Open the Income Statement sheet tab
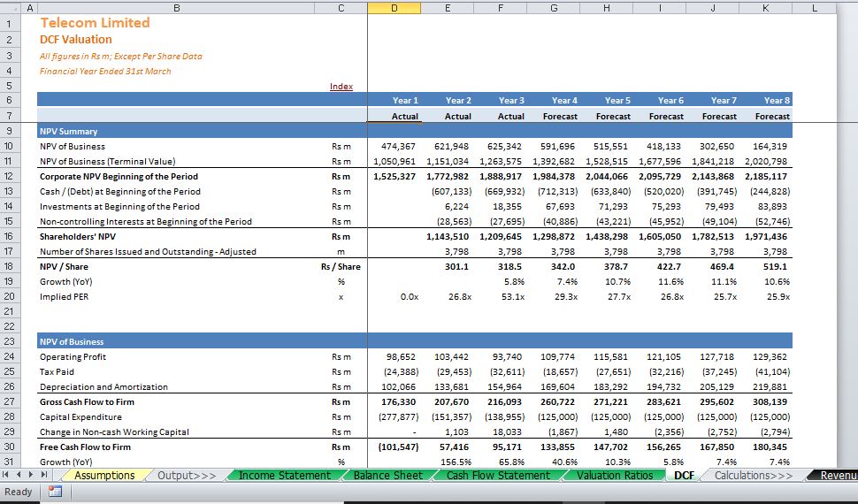 pyautogui.click(x=285, y=475)
